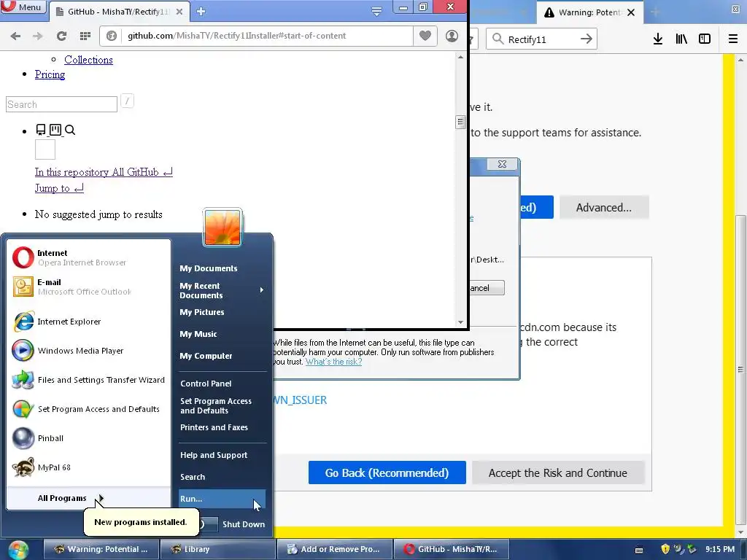
Task: Click the Advanced... button in Firefox
Action: (x=604, y=208)
